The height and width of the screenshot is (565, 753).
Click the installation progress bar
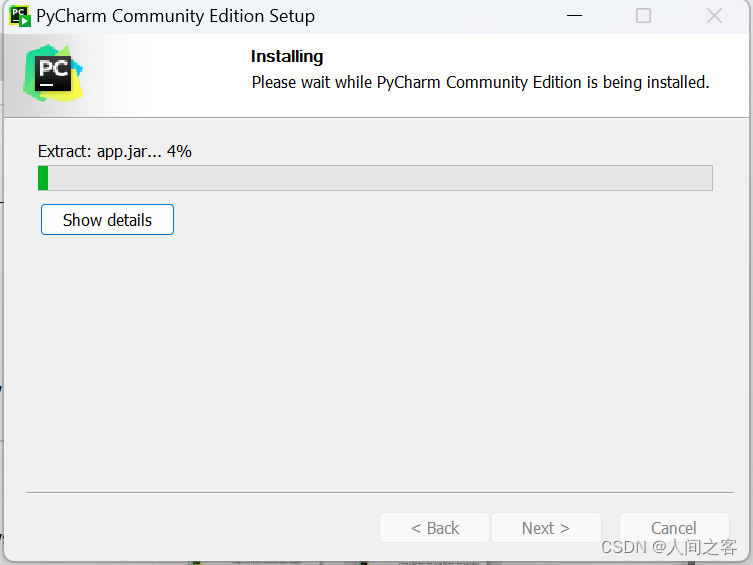375,178
